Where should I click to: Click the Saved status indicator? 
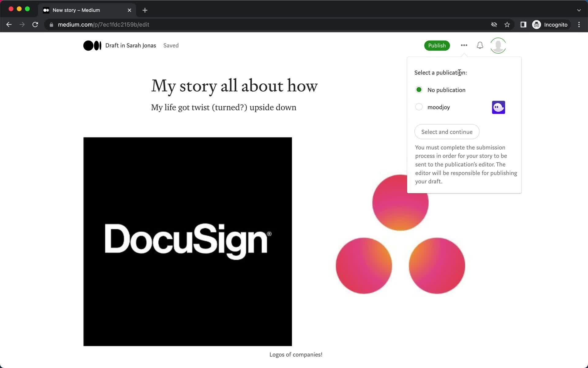click(171, 45)
